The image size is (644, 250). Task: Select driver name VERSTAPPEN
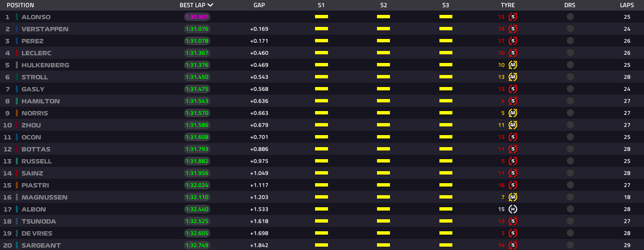[x=45, y=29]
